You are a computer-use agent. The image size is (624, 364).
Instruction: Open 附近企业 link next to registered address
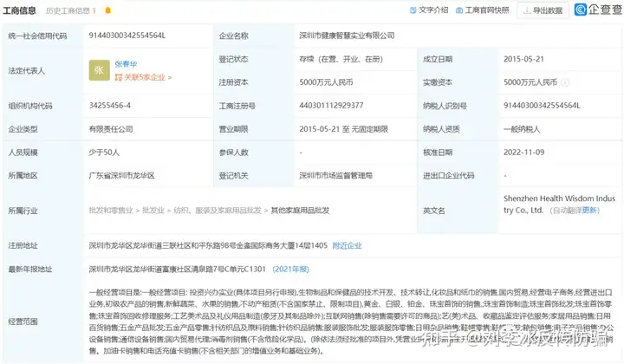pyautogui.click(x=347, y=245)
